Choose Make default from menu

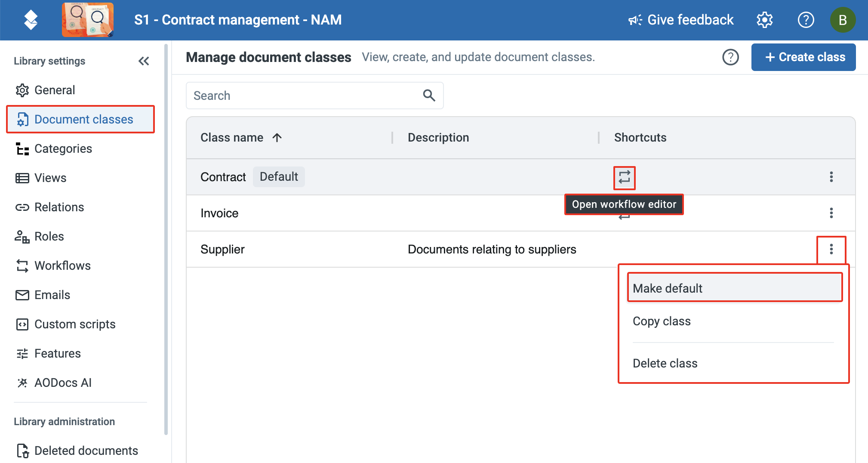pos(734,287)
